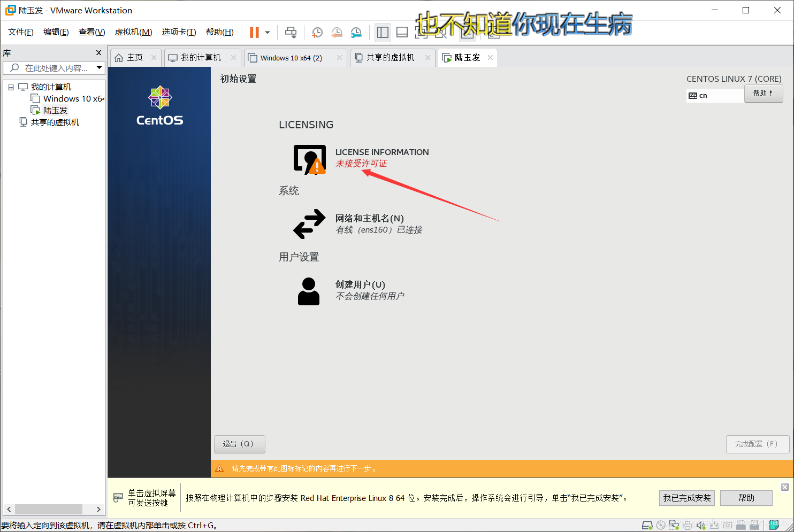Image resolution: width=794 pixels, height=532 pixels.
Task: Click the 帮助! button in CentOS setup
Action: [x=764, y=93]
